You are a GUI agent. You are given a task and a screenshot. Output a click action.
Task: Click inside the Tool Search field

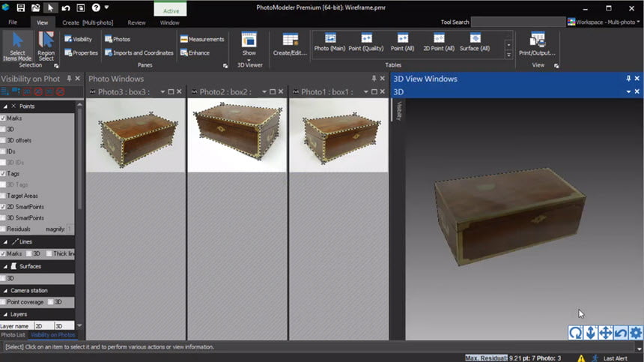518,22
